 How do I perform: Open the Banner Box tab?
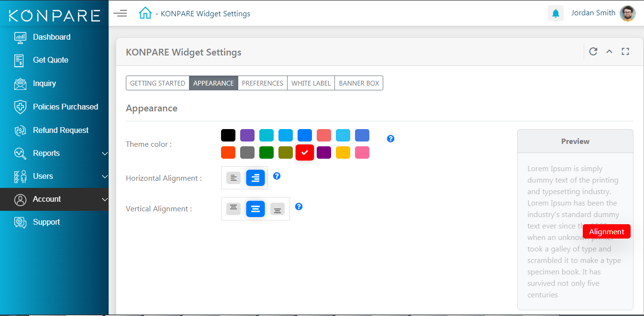click(359, 83)
